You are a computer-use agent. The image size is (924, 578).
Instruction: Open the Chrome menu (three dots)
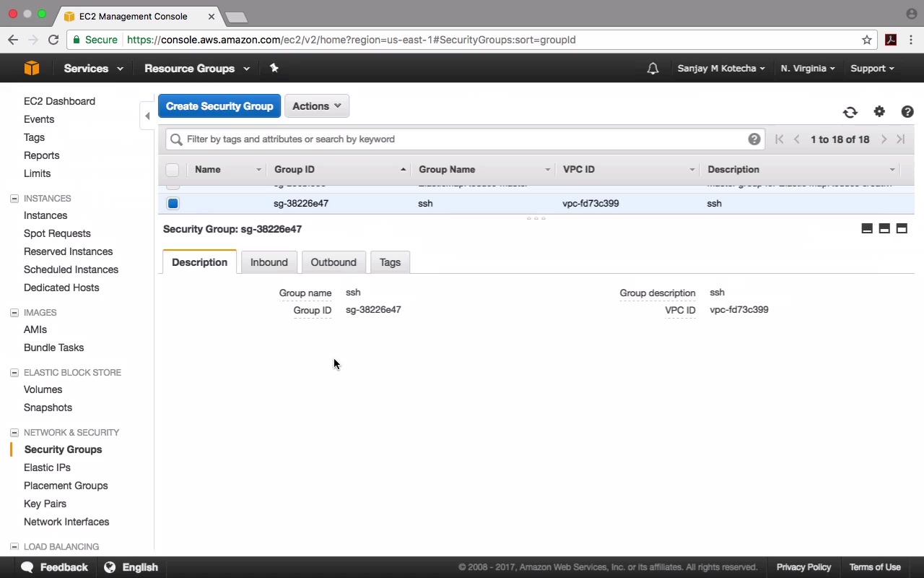click(x=912, y=40)
